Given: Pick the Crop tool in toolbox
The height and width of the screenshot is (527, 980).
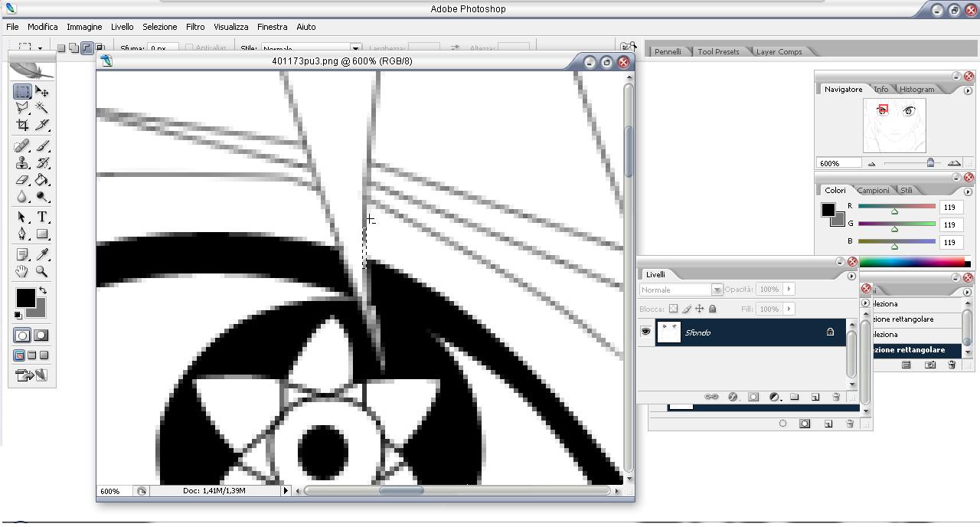Looking at the screenshot, I should (x=22, y=125).
